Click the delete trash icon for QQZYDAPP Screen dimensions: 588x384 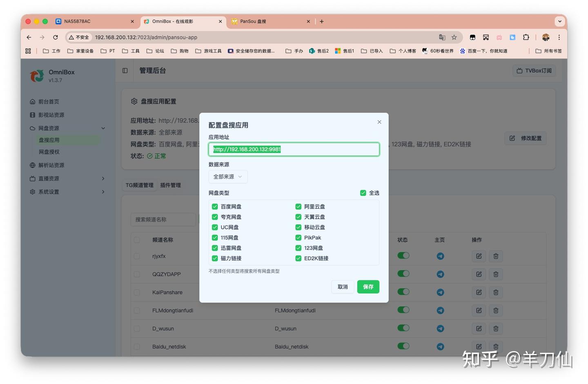click(496, 274)
